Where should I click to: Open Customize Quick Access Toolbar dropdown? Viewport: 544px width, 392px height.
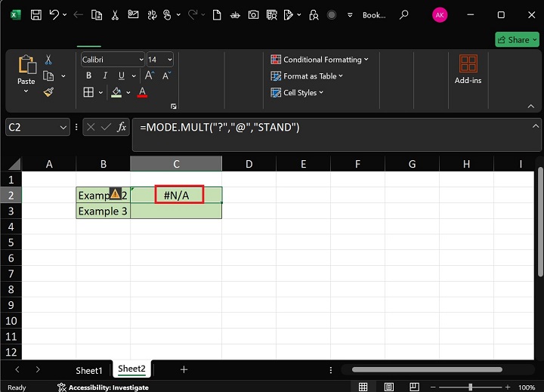350,15
